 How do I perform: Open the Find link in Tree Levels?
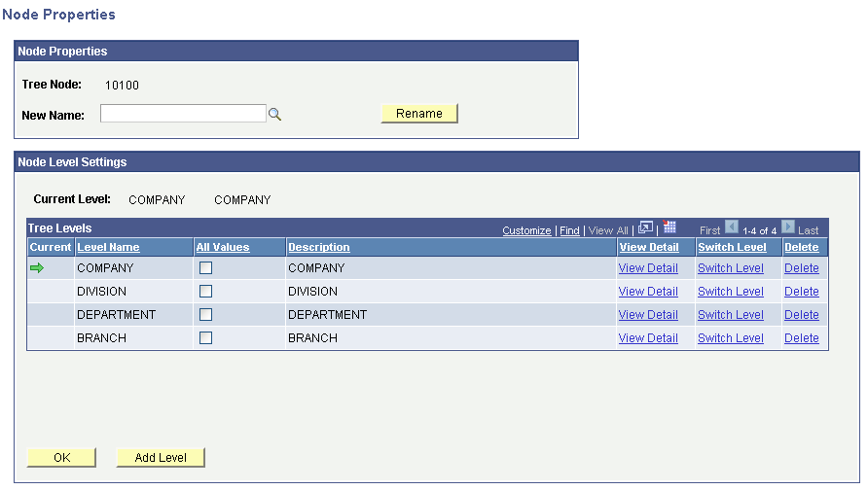click(569, 230)
